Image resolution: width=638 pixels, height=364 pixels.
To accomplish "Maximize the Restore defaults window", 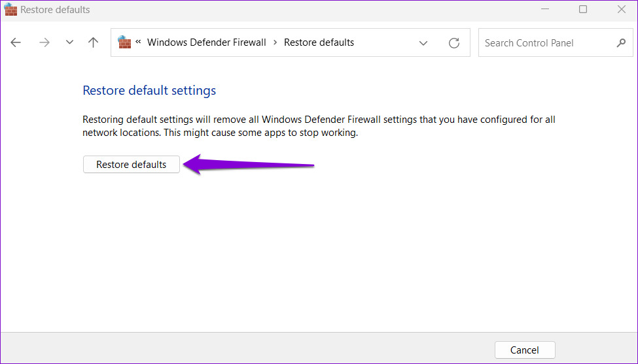I will point(583,10).
